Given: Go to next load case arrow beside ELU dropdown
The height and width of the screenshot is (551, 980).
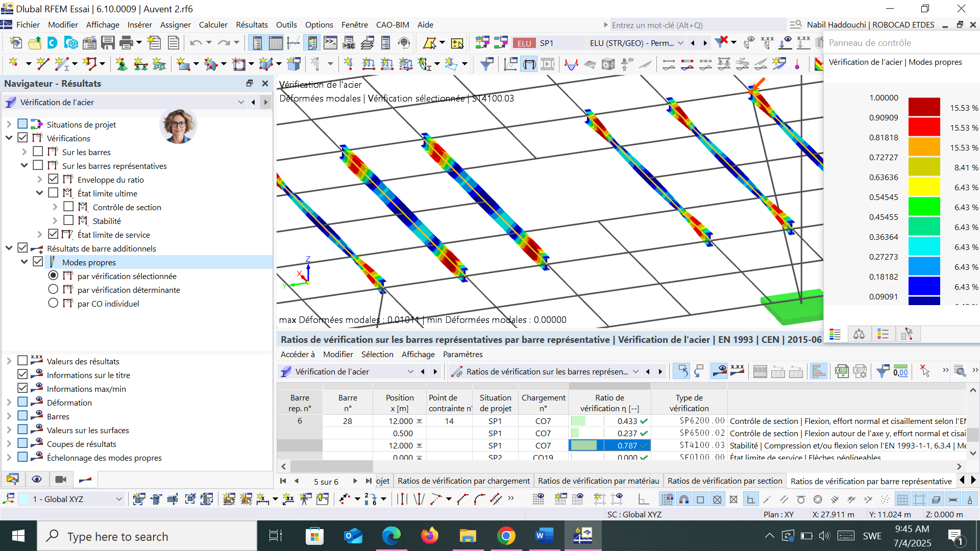Looking at the screenshot, I should 705,43.
